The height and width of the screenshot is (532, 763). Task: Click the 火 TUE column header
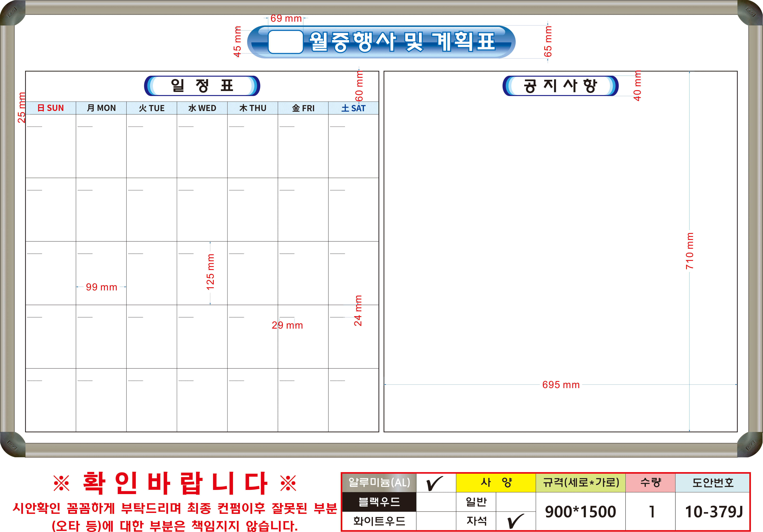click(x=151, y=108)
